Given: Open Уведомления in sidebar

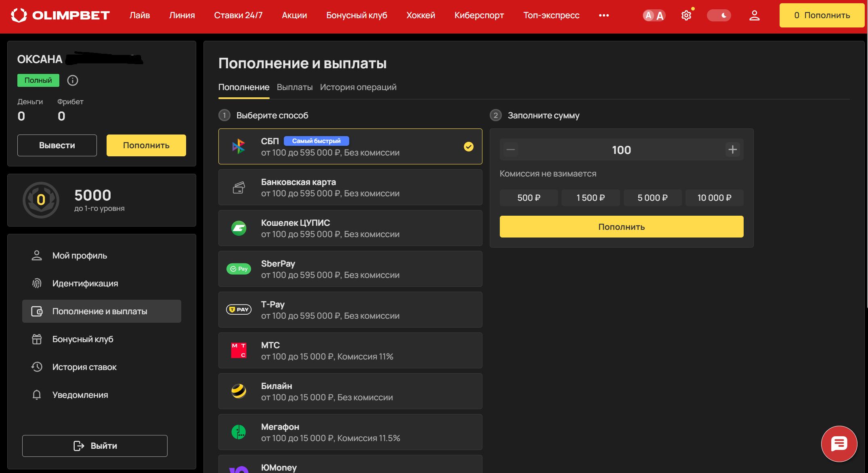Looking at the screenshot, I should (x=102, y=395).
